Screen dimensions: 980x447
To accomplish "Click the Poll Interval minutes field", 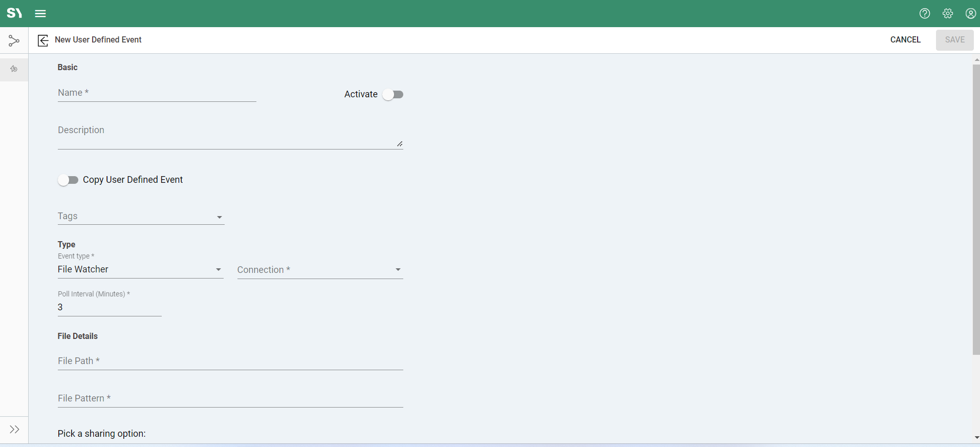I will point(110,307).
